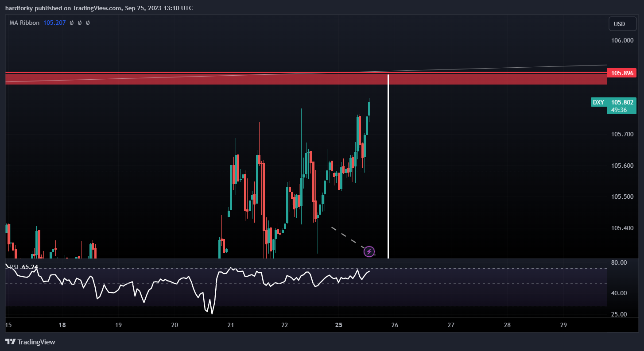Click the RSI 80.00 scale label

[x=618, y=262]
